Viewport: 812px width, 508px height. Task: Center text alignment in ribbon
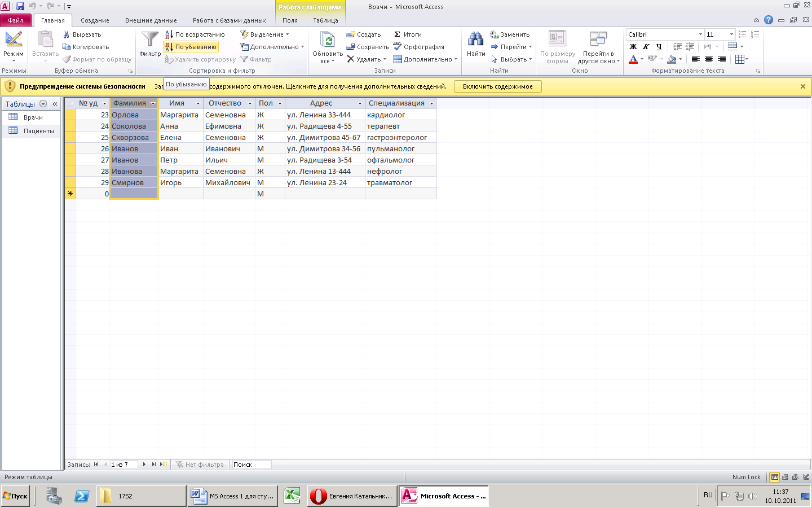[709, 59]
